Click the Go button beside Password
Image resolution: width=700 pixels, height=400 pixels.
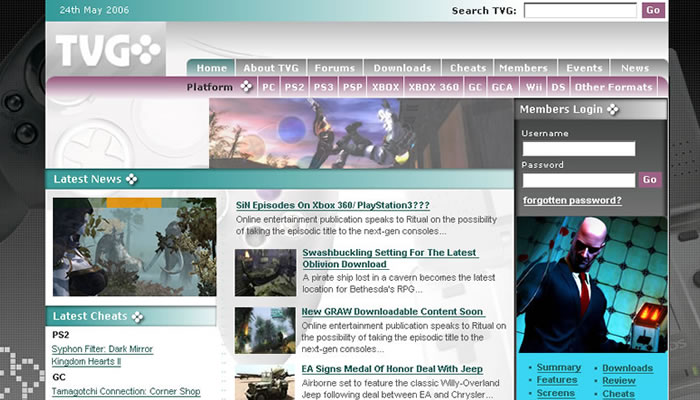tap(650, 179)
